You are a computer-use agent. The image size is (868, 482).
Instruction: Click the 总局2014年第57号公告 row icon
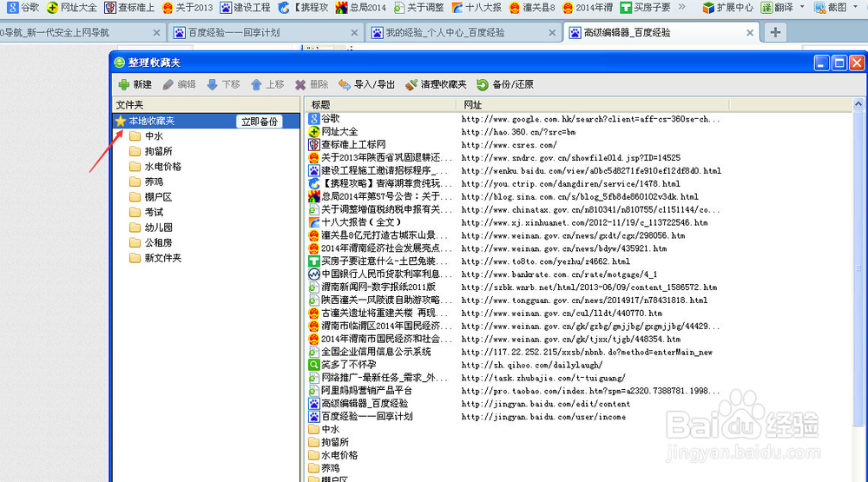point(314,196)
